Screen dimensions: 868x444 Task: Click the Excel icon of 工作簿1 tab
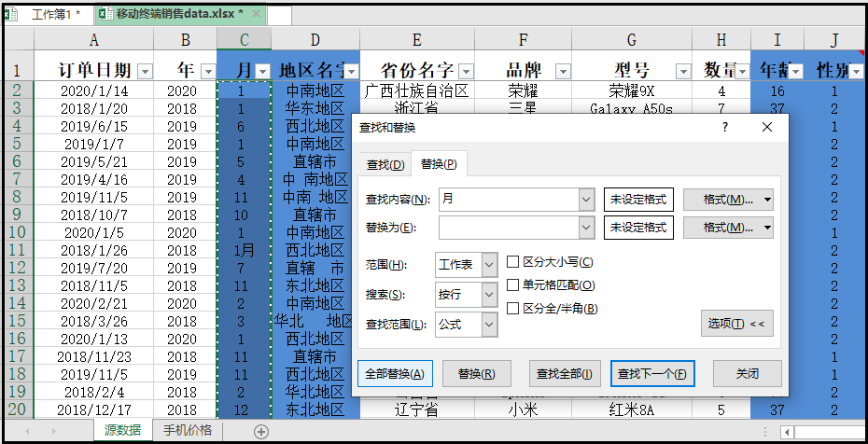point(11,15)
